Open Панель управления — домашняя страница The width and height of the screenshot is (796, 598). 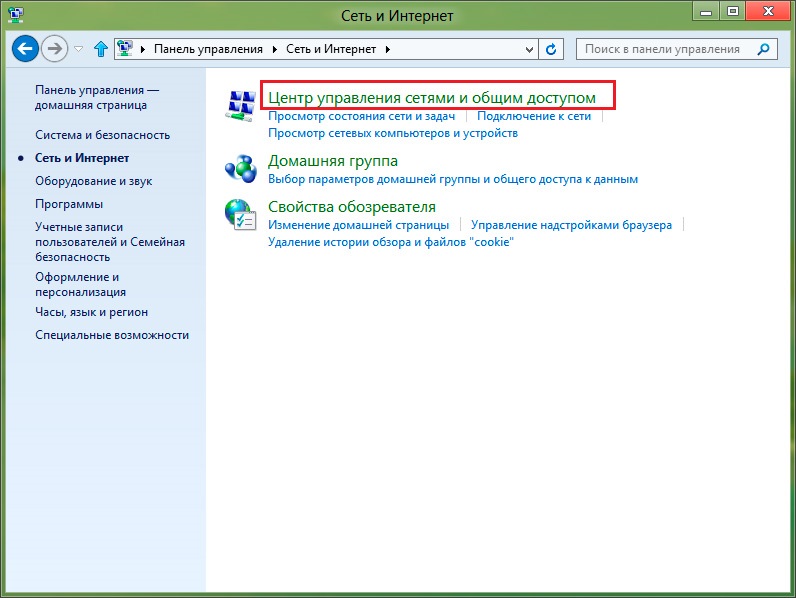click(97, 97)
